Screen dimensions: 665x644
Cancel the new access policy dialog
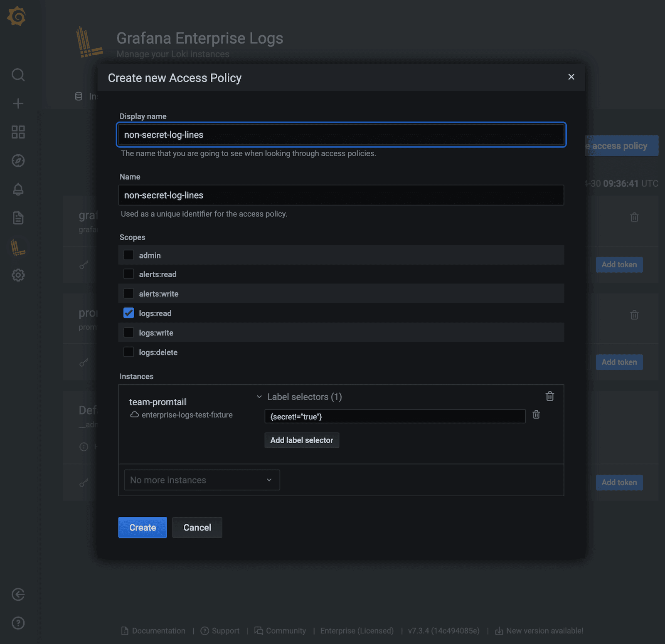coord(197,527)
